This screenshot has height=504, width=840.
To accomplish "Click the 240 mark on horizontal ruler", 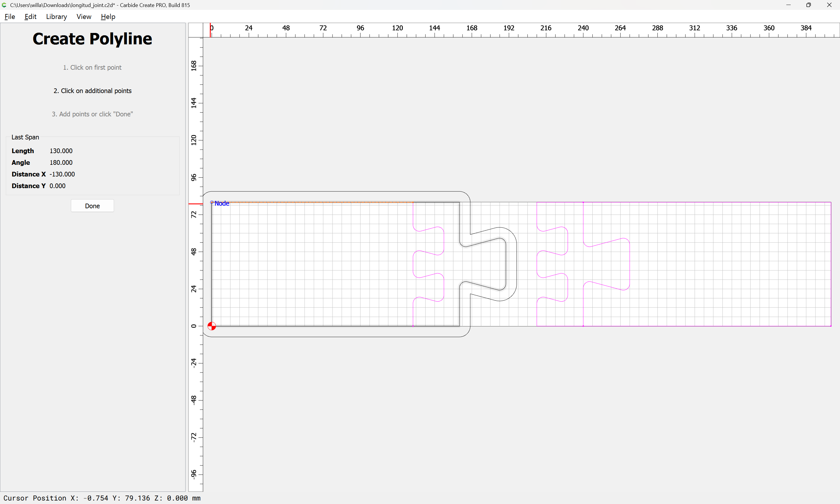I will pos(583,28).
